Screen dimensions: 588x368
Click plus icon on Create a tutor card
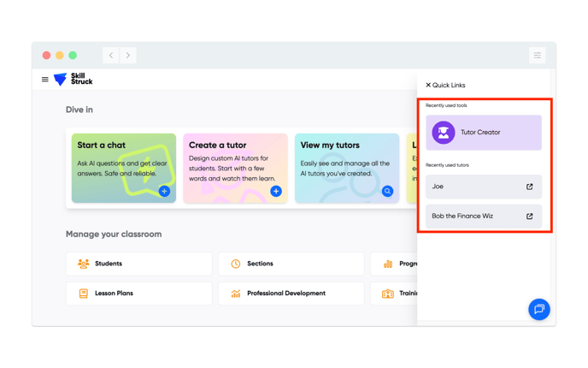[x=276, y=192]
